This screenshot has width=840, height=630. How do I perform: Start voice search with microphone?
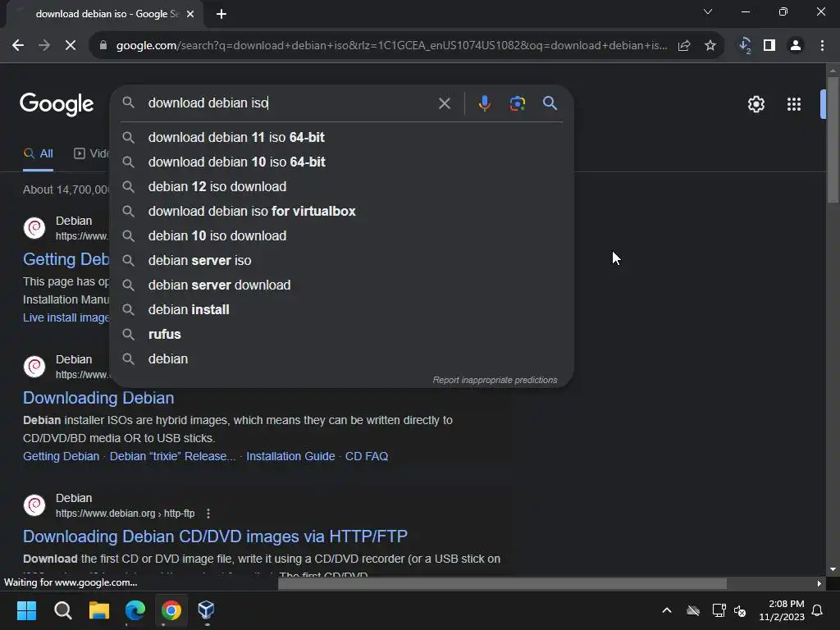(484, 103)
